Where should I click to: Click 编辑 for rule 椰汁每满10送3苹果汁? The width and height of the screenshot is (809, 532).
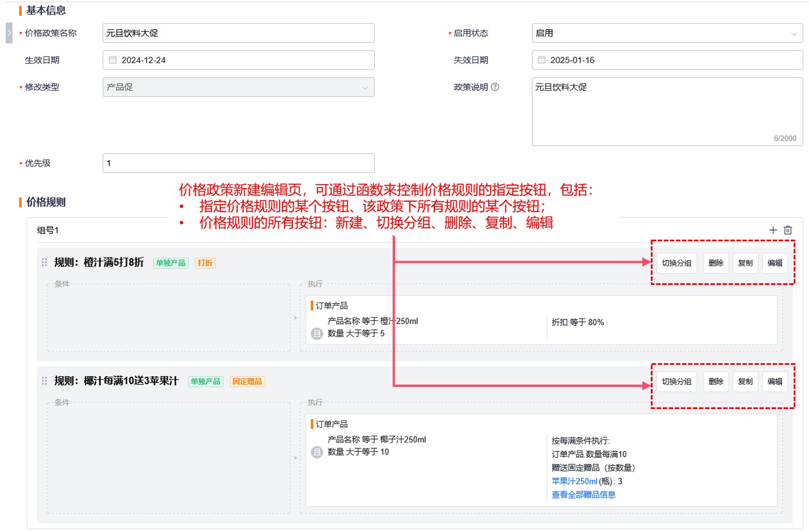pos(775,381)
